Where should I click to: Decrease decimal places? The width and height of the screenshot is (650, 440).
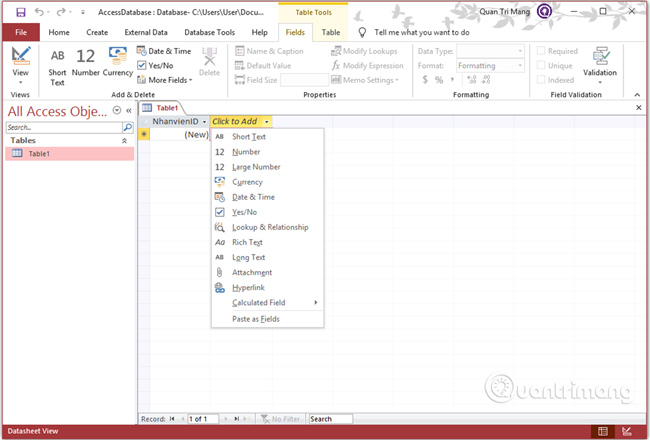(486, 80)
